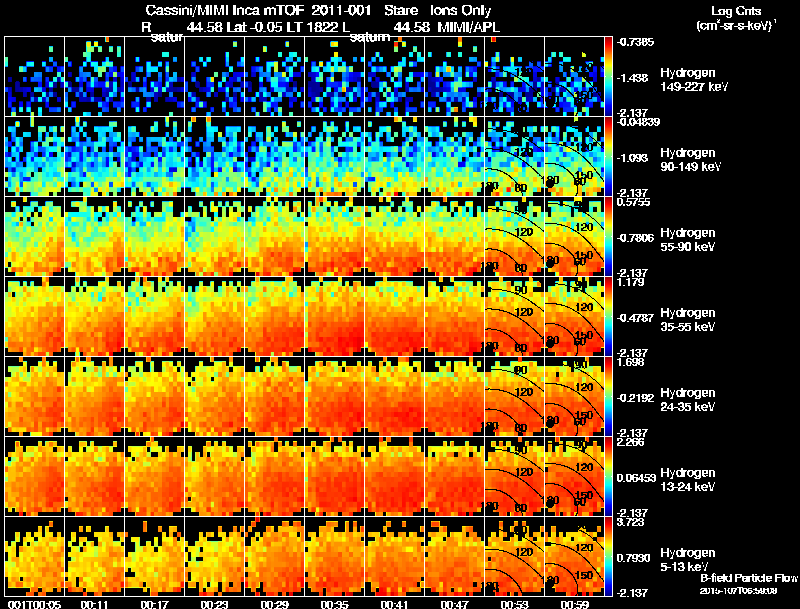This screenshot has width=800, height=609.
Task: Click the color bar beside Hydrogen 55-90 keV
Action: click(x=608, y=237)
